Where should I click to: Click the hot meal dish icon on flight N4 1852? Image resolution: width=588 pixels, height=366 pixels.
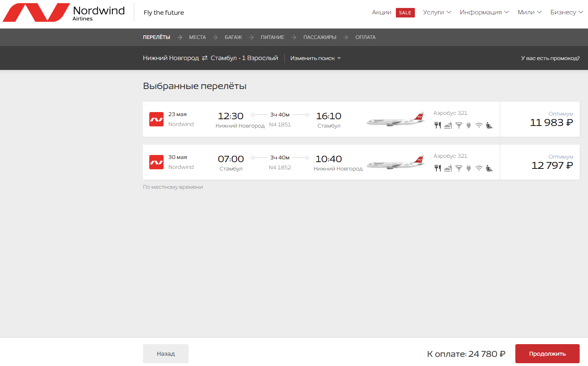(x=448, y=168)
